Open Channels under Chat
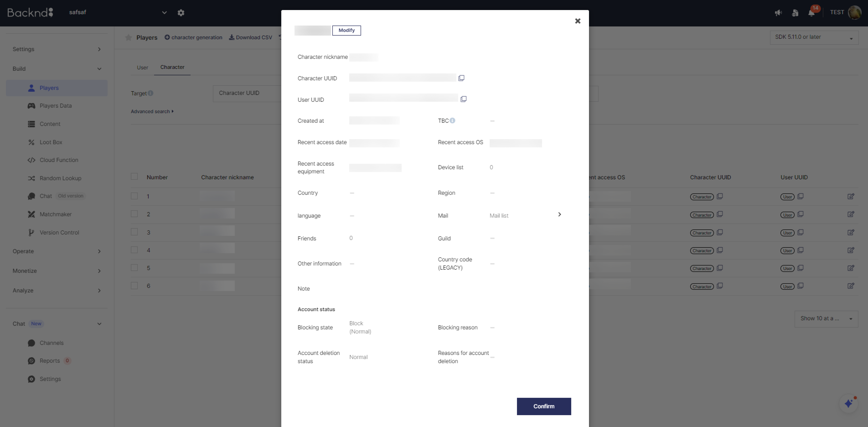The height and width of the screenshot is (427, 868). click(57, 343)
